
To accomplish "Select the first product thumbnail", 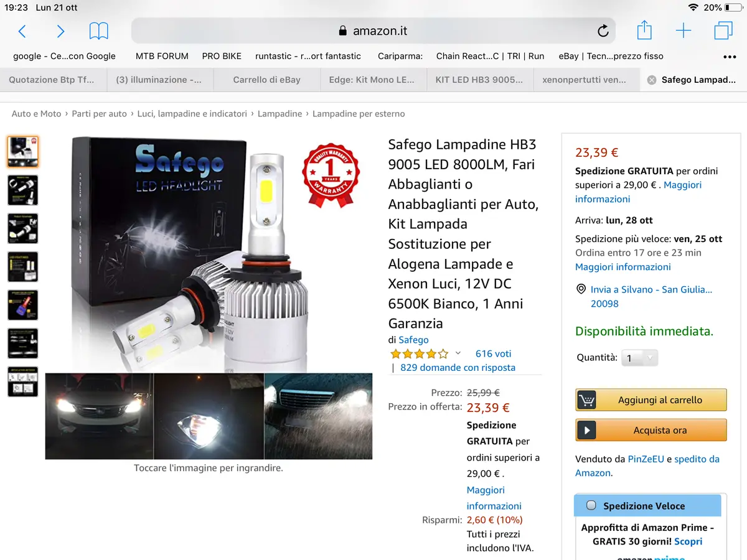I will [x=23, y=152].
